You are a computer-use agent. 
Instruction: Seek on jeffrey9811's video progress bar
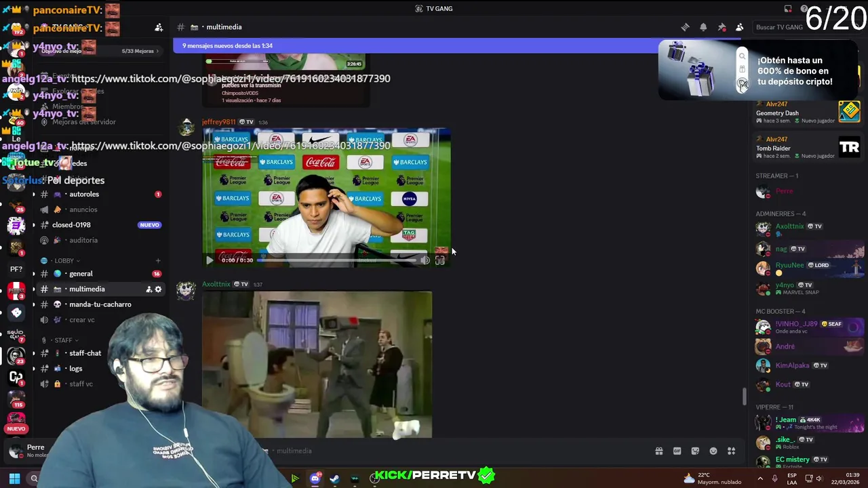336,260
